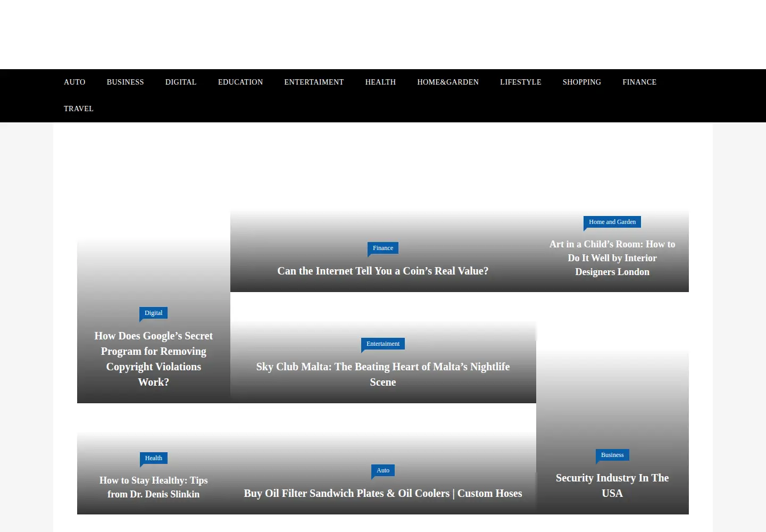Screen dimensions: 766x532
Task: Open the Health category badge
Action: pos(153,458)
